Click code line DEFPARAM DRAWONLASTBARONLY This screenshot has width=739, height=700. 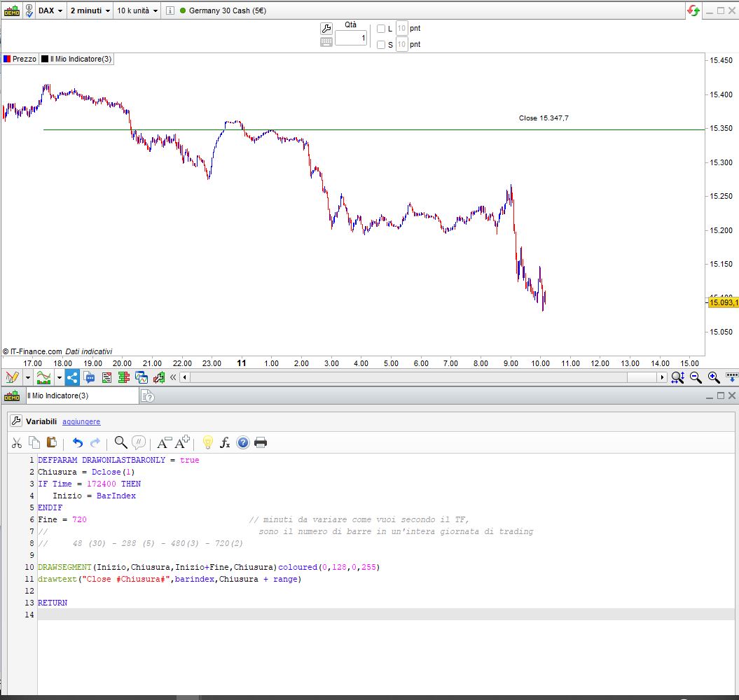[118, 460]
